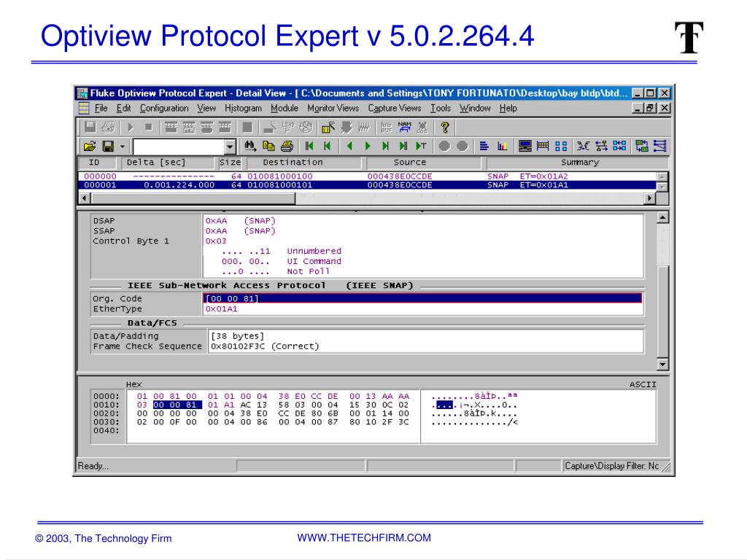Click the blue horizontal lines list icon
The height and width of the screenshot is (560, 747).
484,146
